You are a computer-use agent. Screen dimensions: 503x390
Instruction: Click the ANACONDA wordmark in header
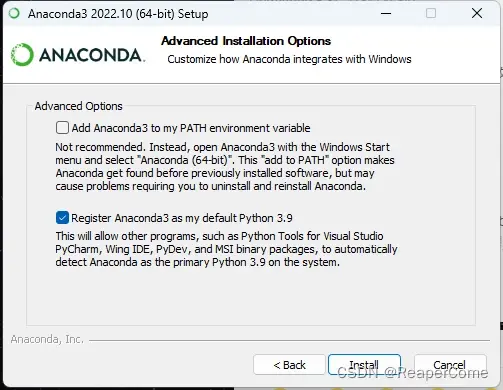coord(92,55)
